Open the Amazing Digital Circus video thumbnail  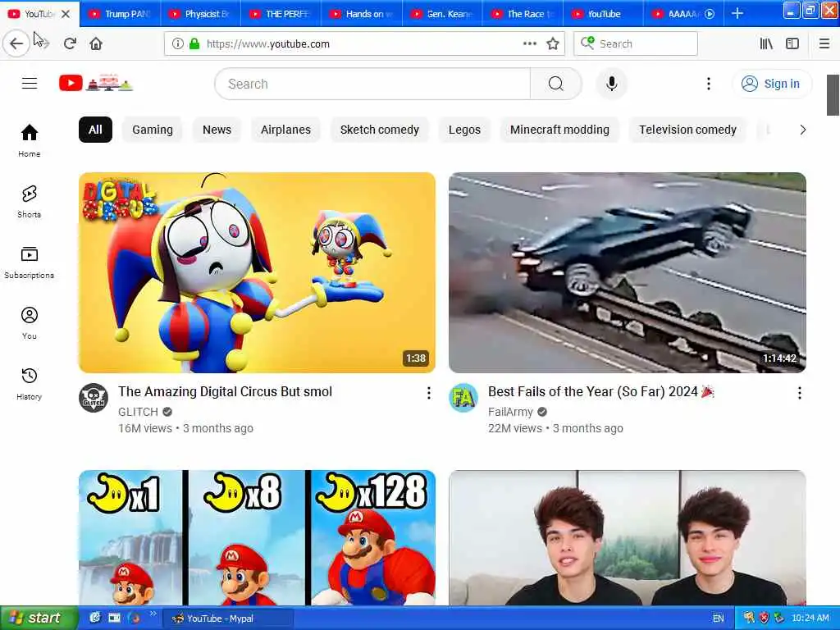point(257,272)
